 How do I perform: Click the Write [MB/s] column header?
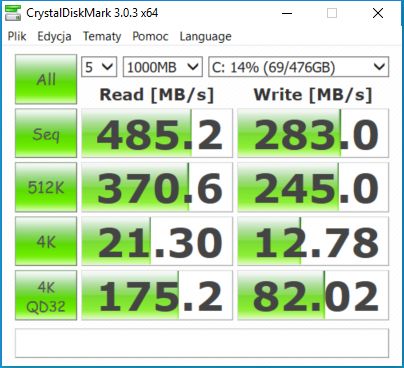click(313, 95)
